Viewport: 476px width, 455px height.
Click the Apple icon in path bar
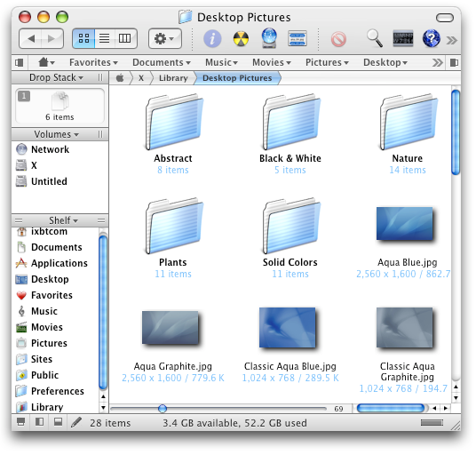tap(120, 78)
